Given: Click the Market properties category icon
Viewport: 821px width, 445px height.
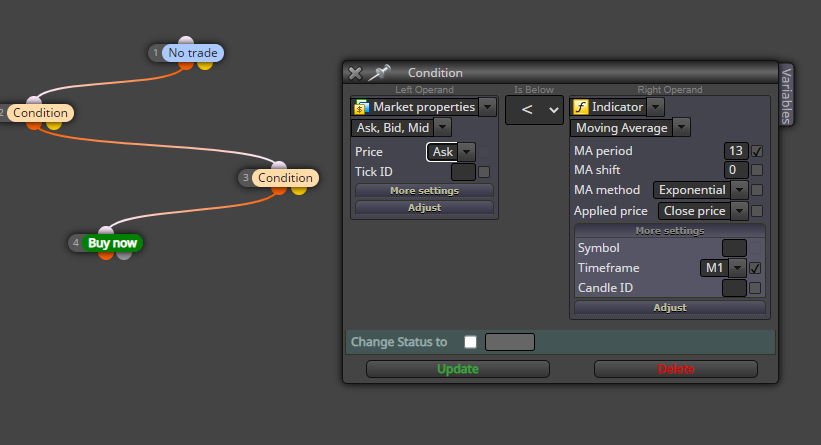Looking at the screenshot, I should pos(361,107).
